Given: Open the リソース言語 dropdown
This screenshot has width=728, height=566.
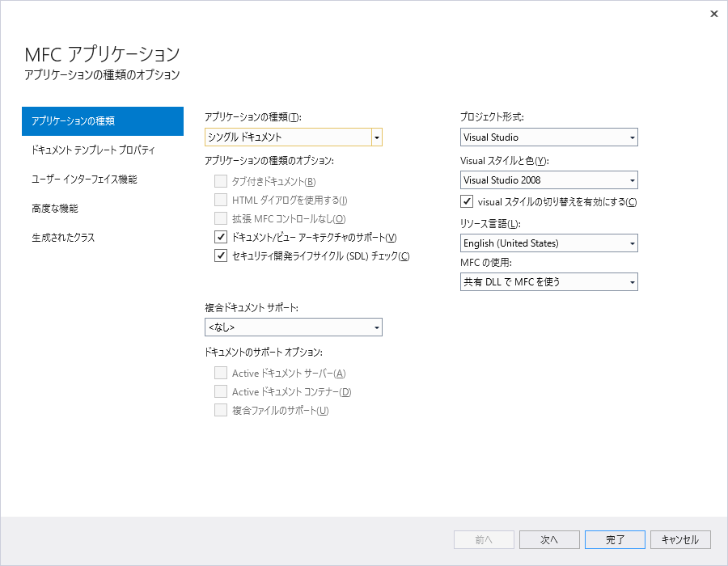Looking at the screenshot, I should (x=631, y=243).
